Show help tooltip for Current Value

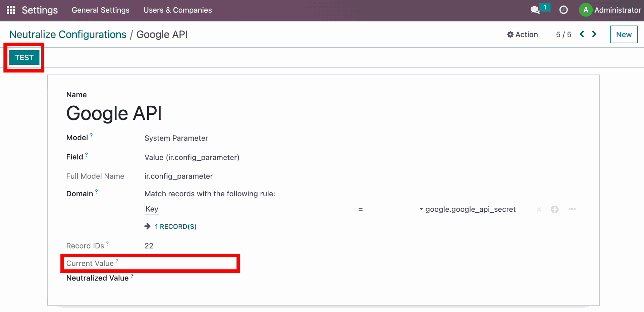(x=117, y=261)
